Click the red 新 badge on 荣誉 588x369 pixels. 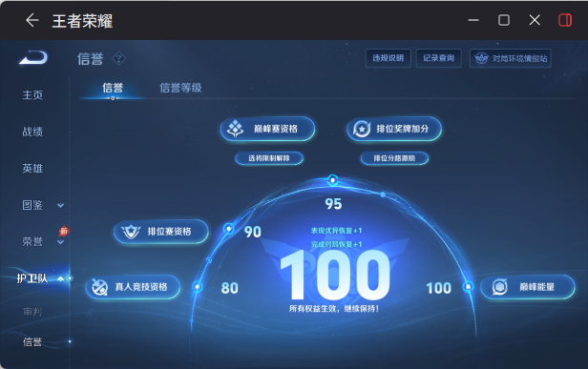(64, 231)
